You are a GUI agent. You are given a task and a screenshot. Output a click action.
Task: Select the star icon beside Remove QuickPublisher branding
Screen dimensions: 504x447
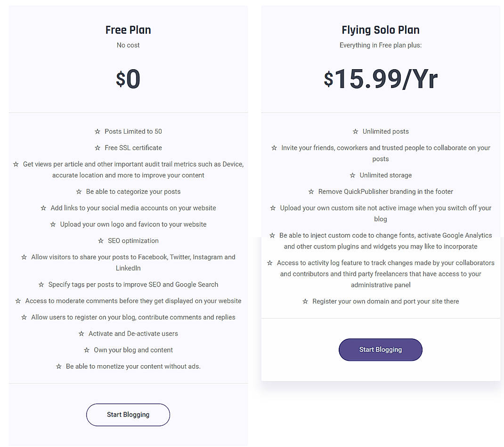point(311,192)
